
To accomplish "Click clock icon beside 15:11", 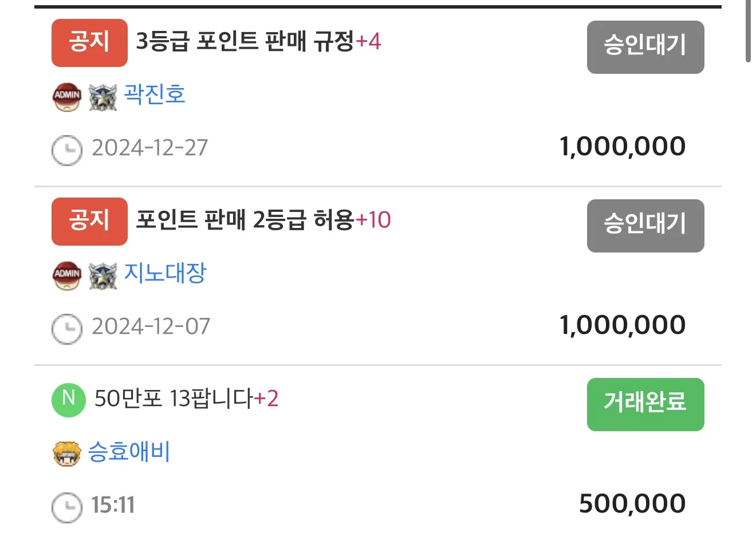I will pos(67,507).
